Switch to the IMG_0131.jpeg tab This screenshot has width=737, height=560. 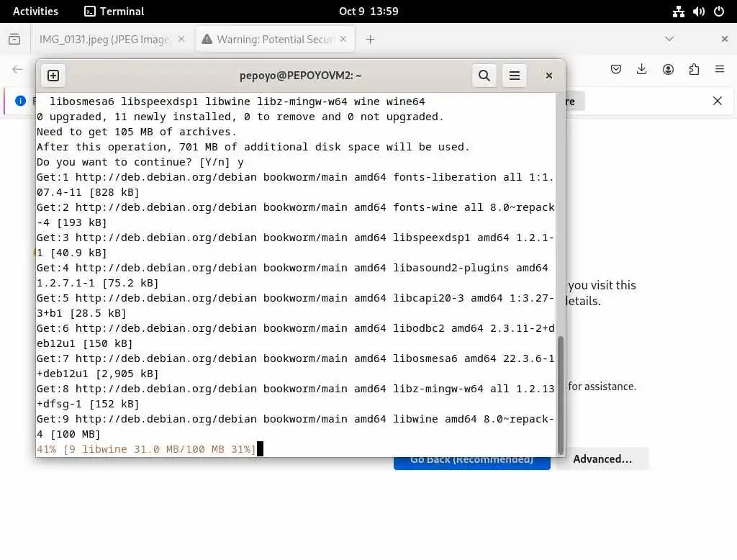[104, 40]
